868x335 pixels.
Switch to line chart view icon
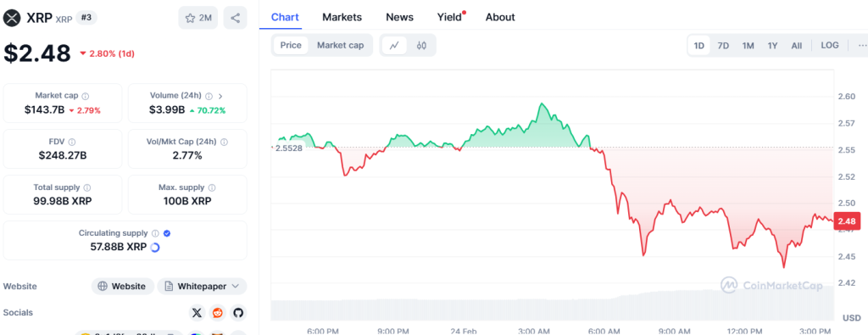coord(394,46)
